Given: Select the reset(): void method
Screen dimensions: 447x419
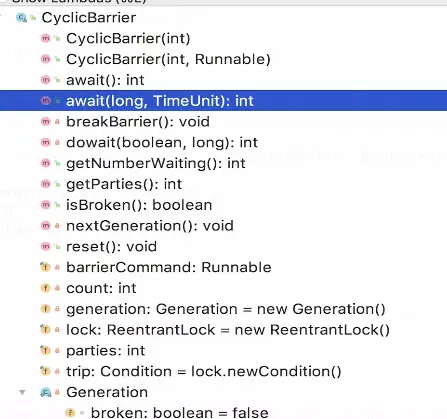Looking at the screenshot, I should pos(112,247).
